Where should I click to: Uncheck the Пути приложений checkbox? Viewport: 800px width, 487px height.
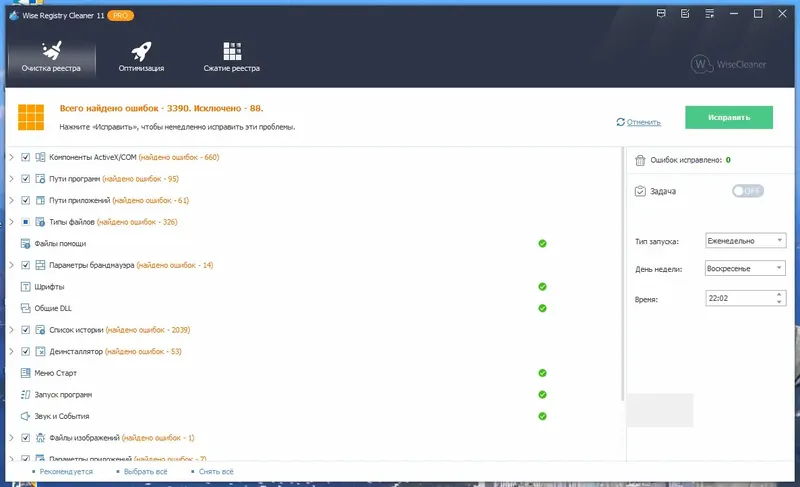click(x=26, y=200)
